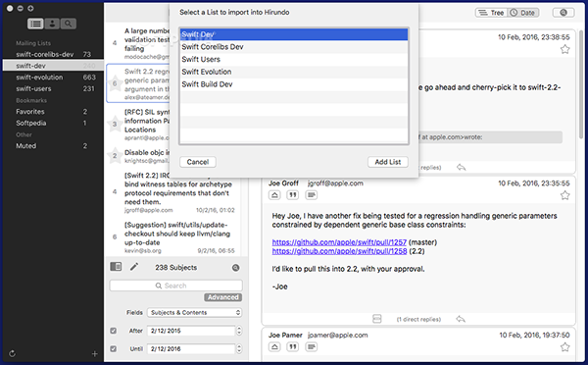The image size is (588, 365).
Task: Open swift-corelibs-dev mailing list
Action: pos(53,54)
